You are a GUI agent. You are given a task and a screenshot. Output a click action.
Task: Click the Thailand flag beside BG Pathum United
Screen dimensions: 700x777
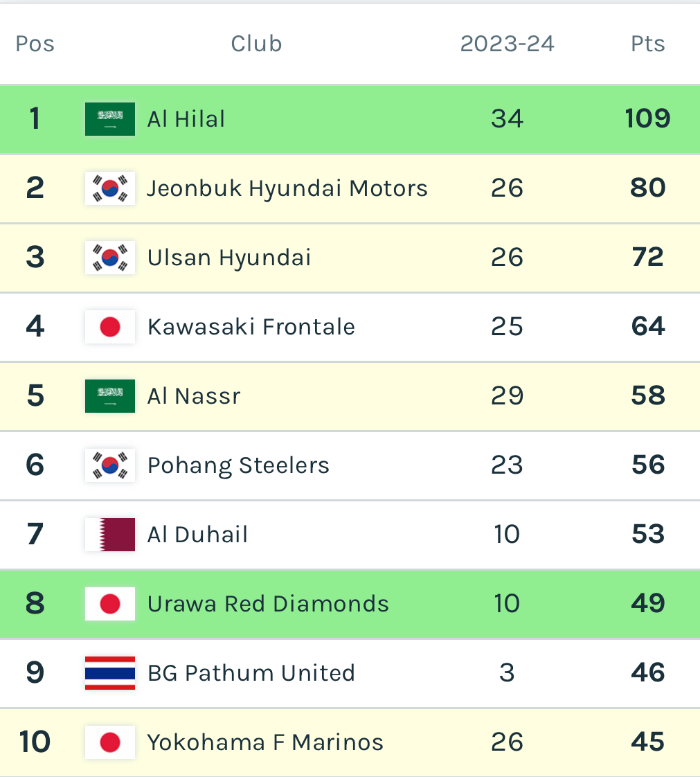(x=110, y=673)
